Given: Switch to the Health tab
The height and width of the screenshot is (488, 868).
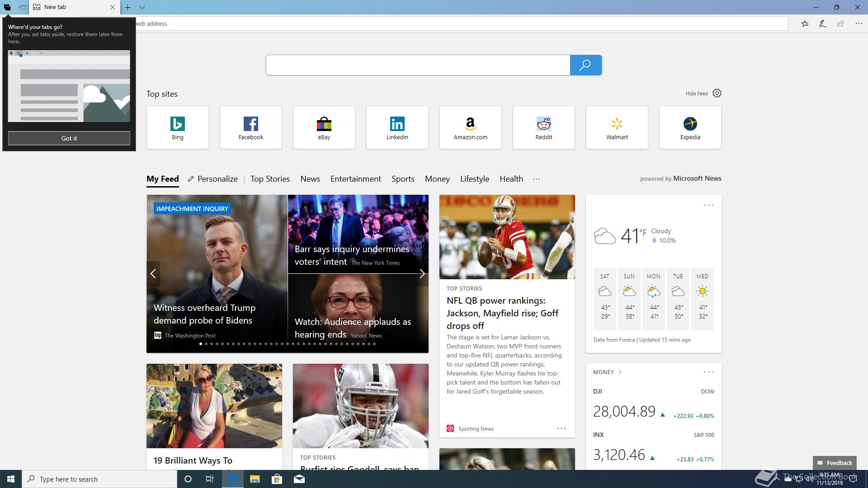Looking at the screenshot, I should [511, 179].
